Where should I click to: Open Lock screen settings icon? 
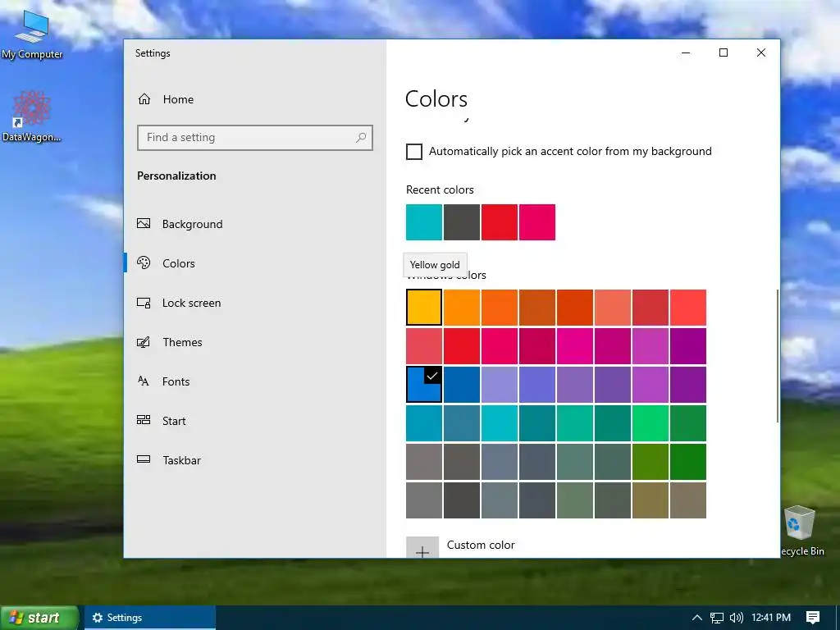click(144, 303)
